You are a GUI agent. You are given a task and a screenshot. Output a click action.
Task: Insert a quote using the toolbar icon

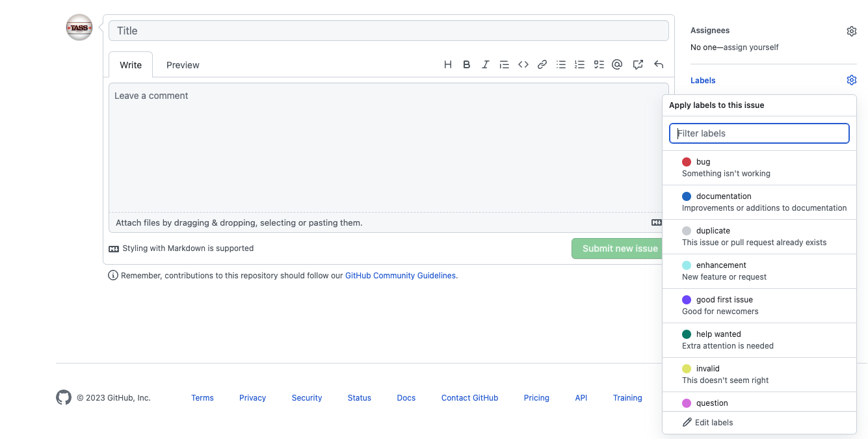pyautogui.click(x=504, y=64)
